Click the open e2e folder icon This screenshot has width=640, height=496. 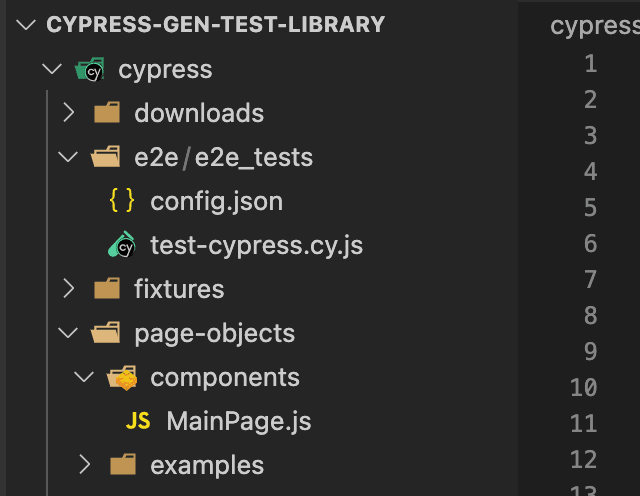tap(106, 157)
